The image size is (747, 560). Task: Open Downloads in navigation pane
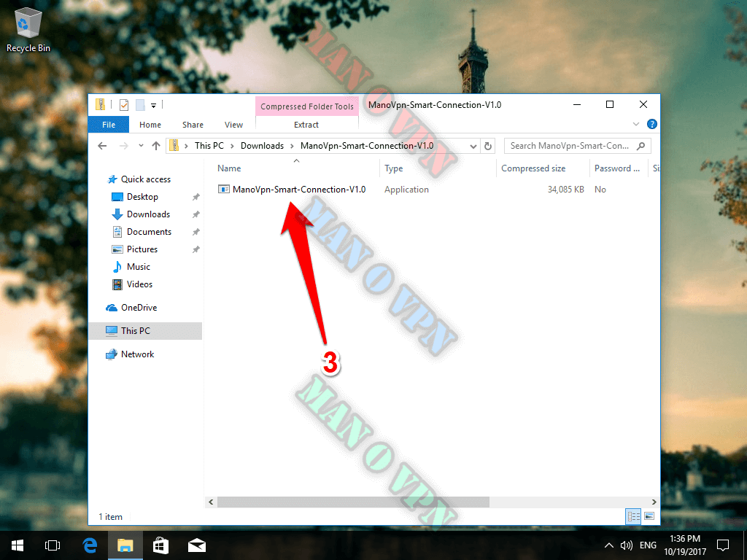click(148, 214)
